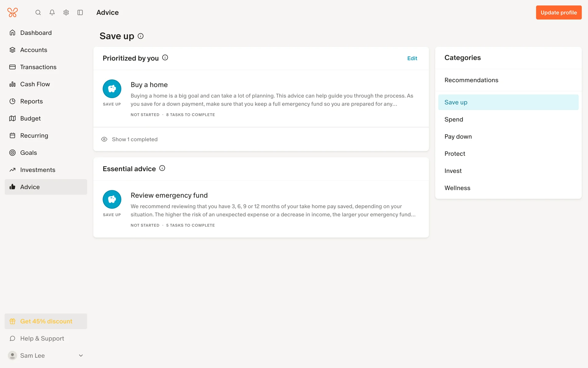Viewport: 588px width, 368px height.
Task: Collapse sidebar using the panel icon
Action: tap(80, 13)
